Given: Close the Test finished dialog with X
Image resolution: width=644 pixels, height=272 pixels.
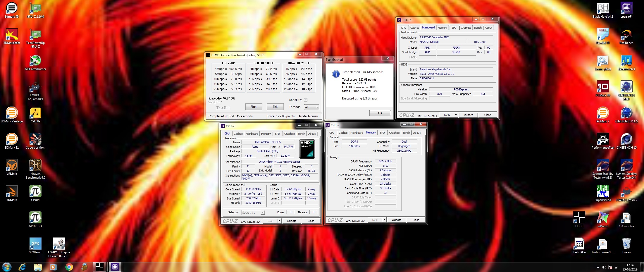Looking at the screenshot, I should click(x=388, y=58).
